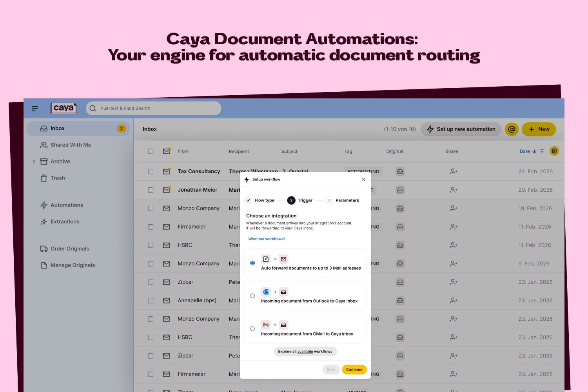Open the Annabelle (ops) message
Viewport: 588px width, 392px height.
[x=197, y=301]
